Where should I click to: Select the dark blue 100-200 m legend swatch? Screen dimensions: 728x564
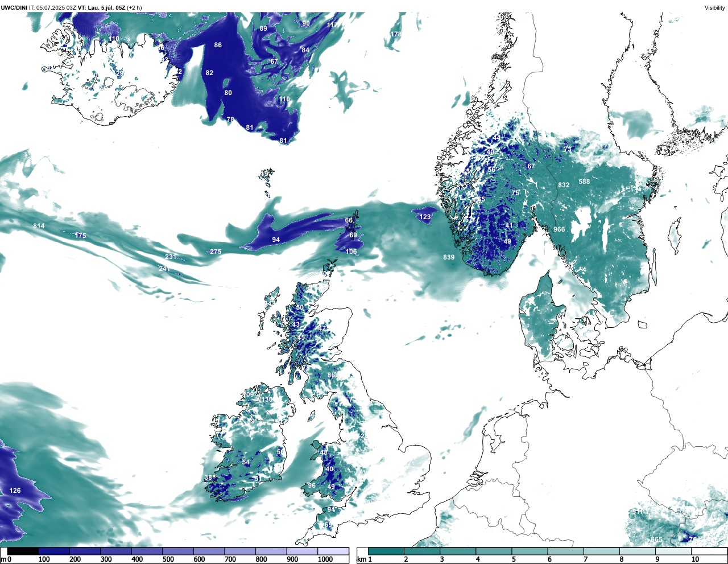pos(53,551)
